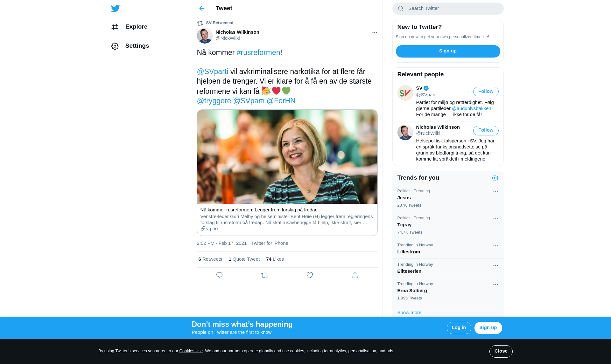611x364 pixels.
Task: Open the vg.no article preview image
Action: pyautogui.click(x=287, y=157)
